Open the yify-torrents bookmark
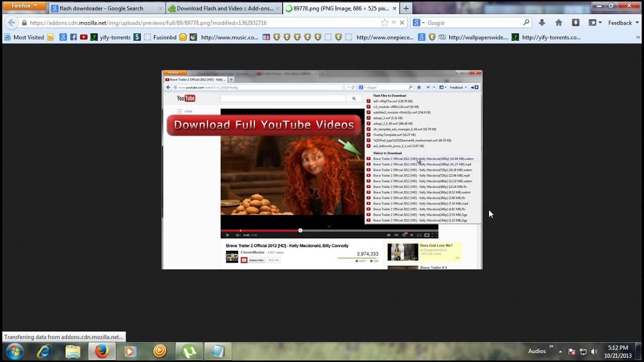The height and width of the screenshot is (362, 644). coord(110,37)
